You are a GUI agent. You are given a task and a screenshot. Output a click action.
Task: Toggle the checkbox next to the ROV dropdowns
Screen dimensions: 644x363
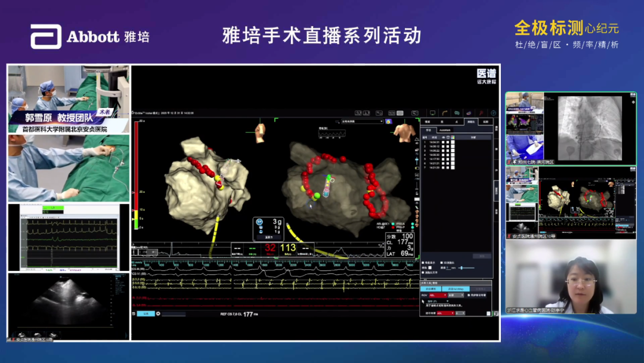coord(467,295)
